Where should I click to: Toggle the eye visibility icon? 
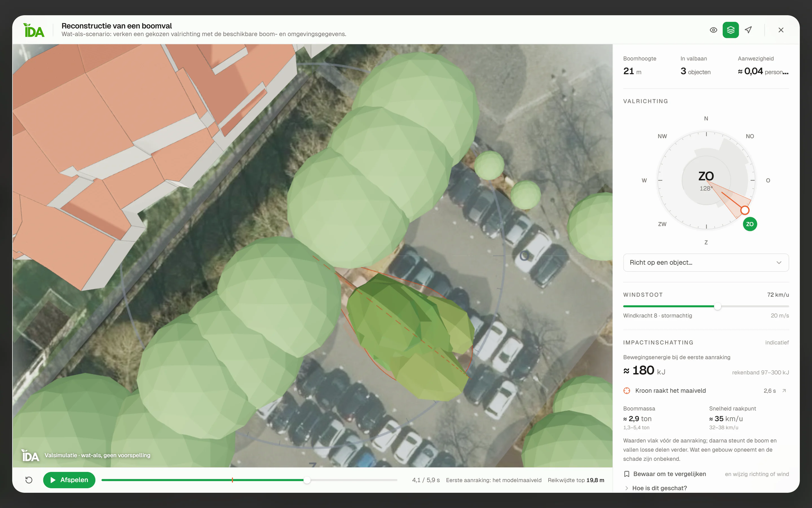point(713,30)
